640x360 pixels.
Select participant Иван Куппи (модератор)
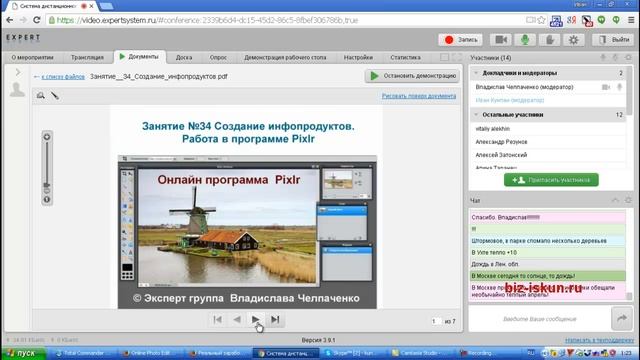point(509,100)
